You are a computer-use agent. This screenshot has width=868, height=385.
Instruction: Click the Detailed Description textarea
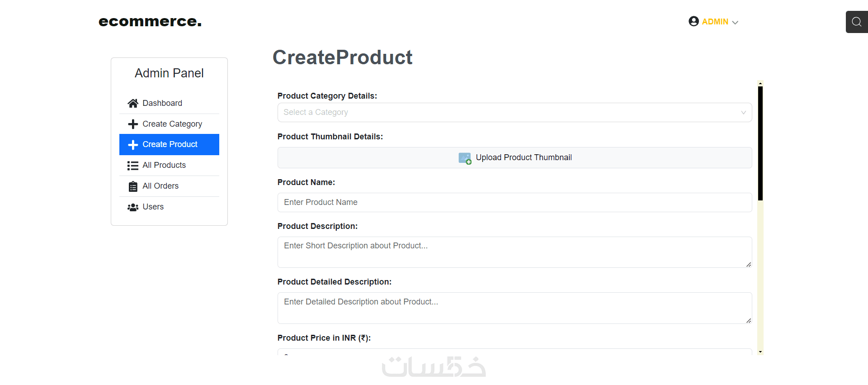(x=514, y=308)
